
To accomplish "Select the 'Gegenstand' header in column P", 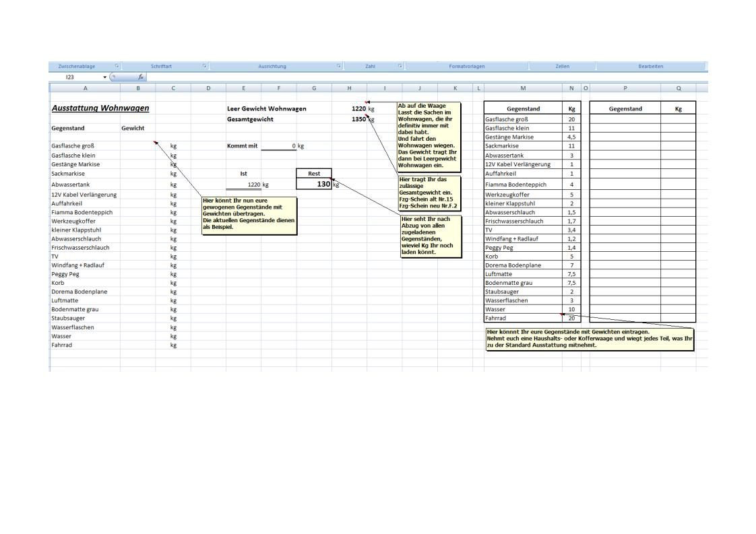I will click(625, 109).
